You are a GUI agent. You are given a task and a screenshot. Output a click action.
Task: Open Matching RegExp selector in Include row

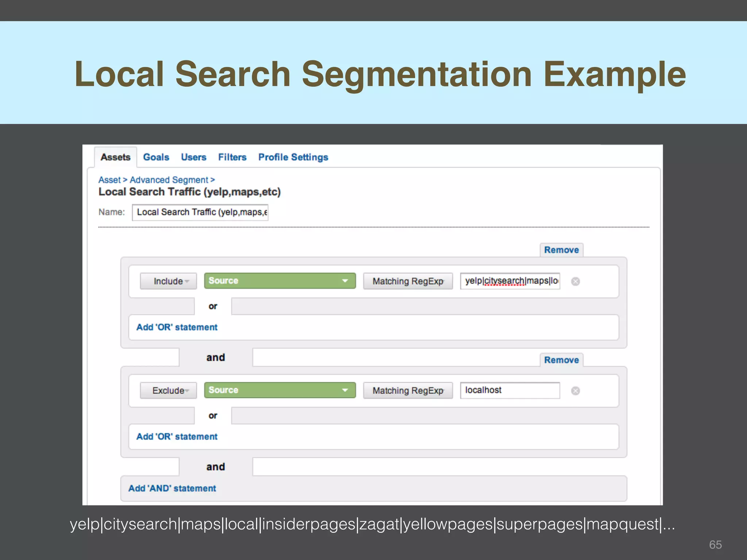coord(408,281)
